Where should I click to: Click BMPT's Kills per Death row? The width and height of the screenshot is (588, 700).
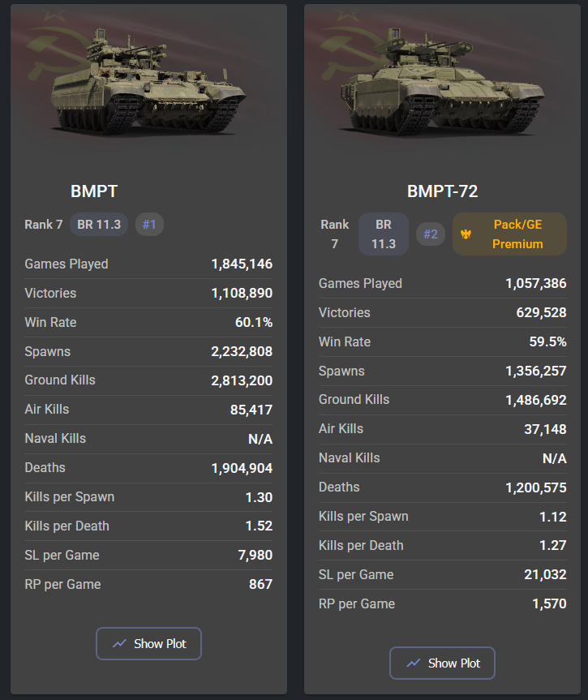coord(148,526)
